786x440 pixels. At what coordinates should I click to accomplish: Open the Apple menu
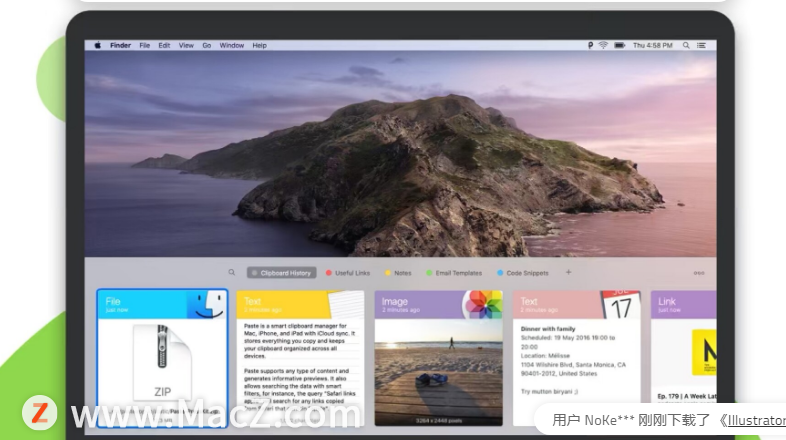[x=98, y=45]
